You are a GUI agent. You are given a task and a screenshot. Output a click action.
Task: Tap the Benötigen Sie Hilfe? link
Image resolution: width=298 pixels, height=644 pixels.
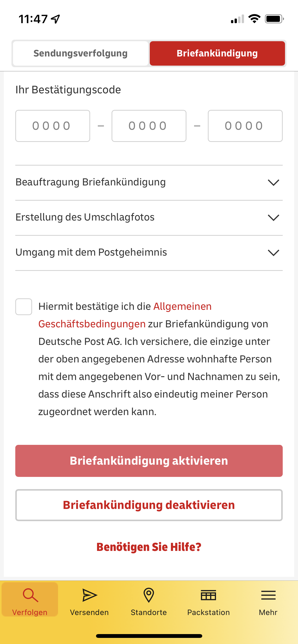[x=149, y=547]
